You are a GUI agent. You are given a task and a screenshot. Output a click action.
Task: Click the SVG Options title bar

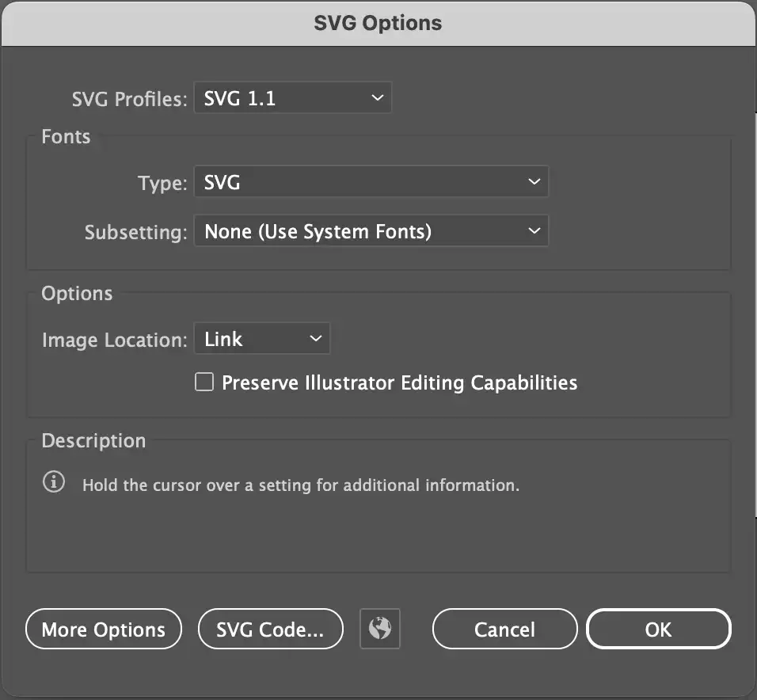tap(378, 22)
